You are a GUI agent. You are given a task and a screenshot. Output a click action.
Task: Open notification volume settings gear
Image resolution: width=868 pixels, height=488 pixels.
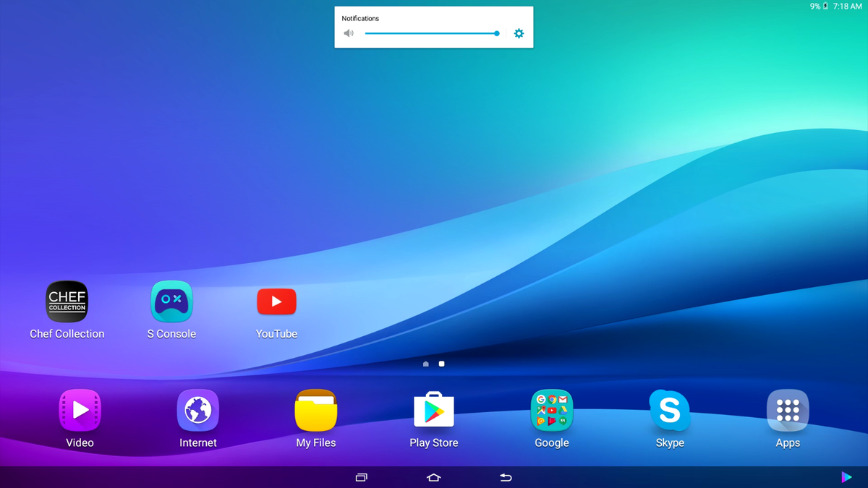(x=519, y=33)
